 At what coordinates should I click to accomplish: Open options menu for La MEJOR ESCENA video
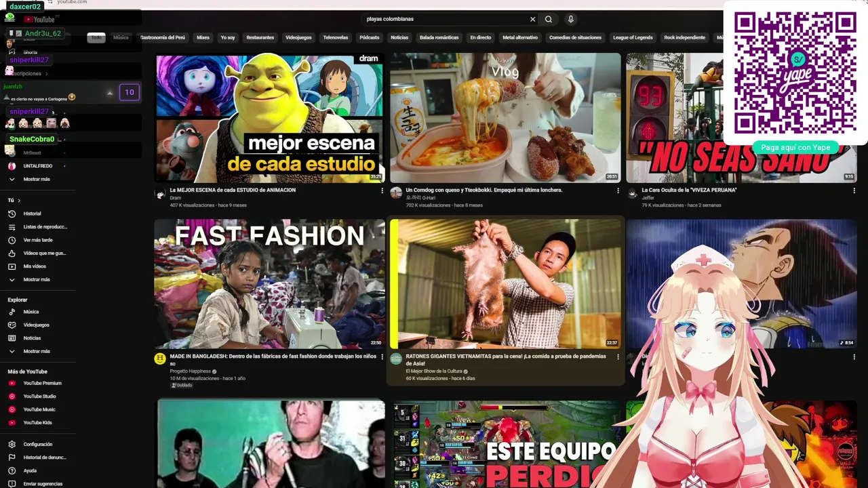point(382,190)
